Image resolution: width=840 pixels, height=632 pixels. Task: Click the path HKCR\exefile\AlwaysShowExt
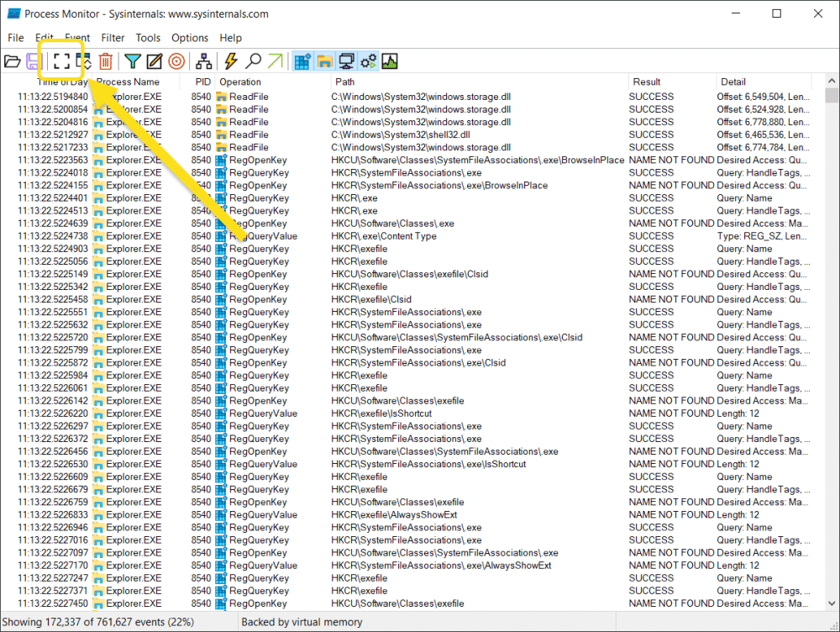click(394, 515)
